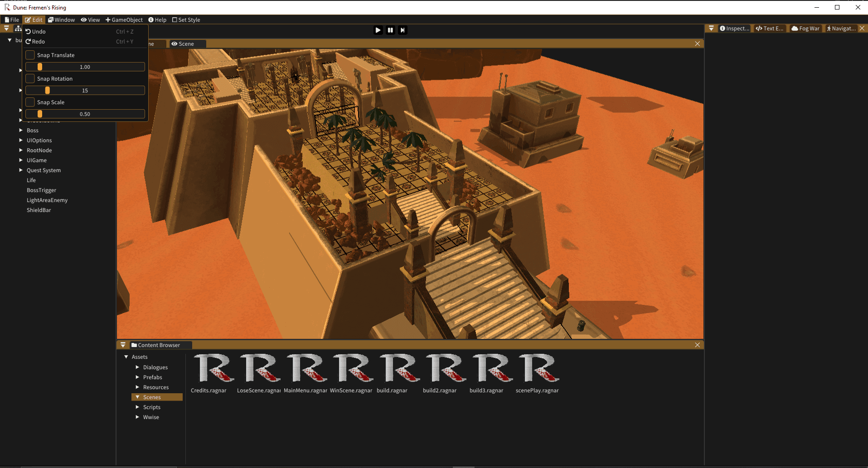Open the Window menu
This screenshot has height=468, width=868.
(x=61, y=19)
